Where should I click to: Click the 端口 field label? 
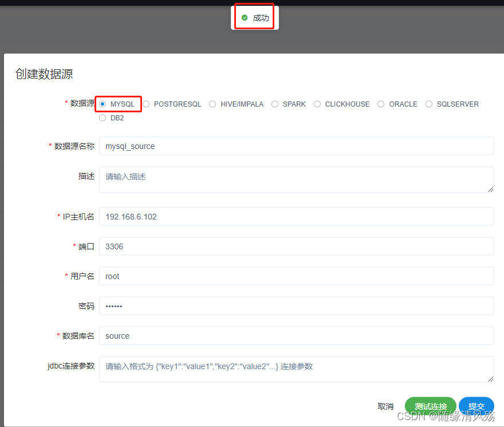[x=86, y=246]
